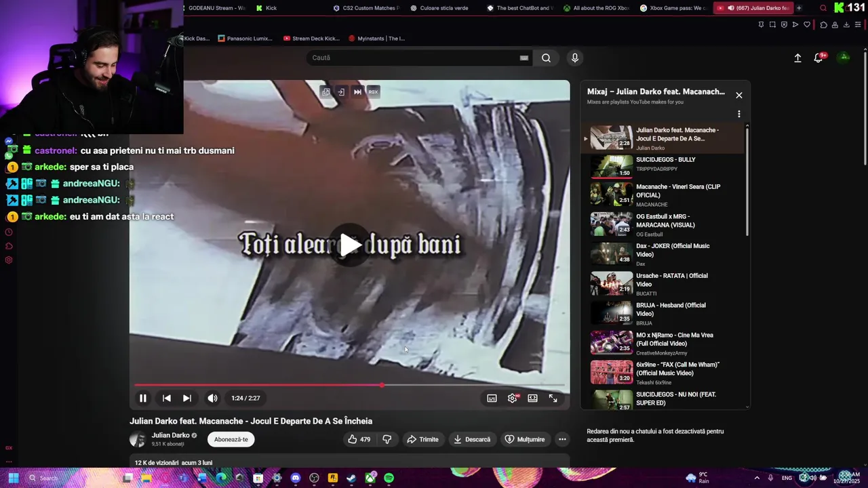
Task: Open Steam from the taskbar
Action: 351,478
